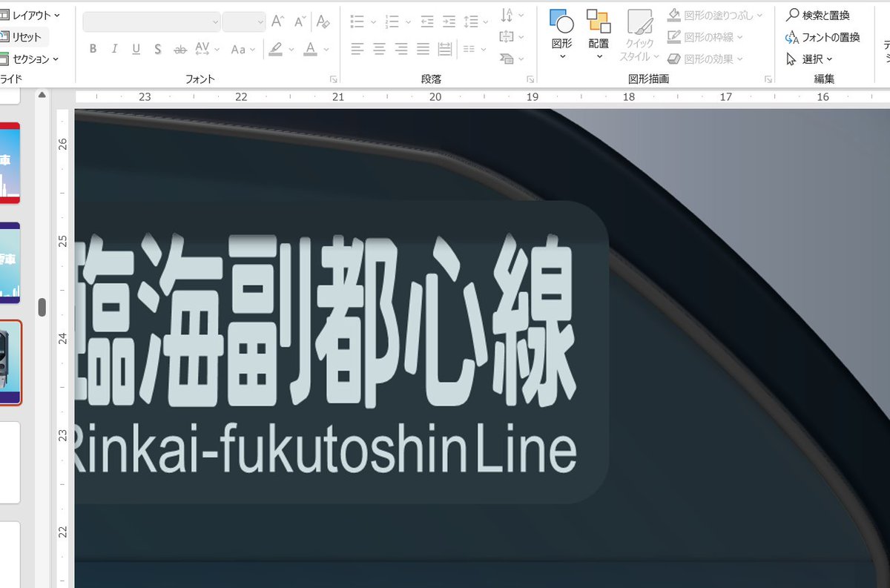Image resolution: width=890 pixels, height=588 pixels.
Task: Select the currently highlighted train slide thumbnail
Action: tap(10, 363)
